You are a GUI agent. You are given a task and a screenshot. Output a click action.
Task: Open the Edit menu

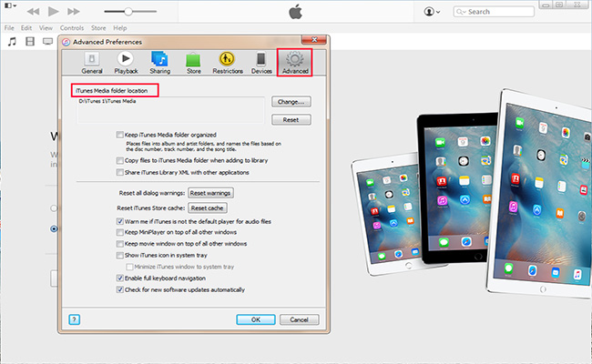tap(26, 28)
